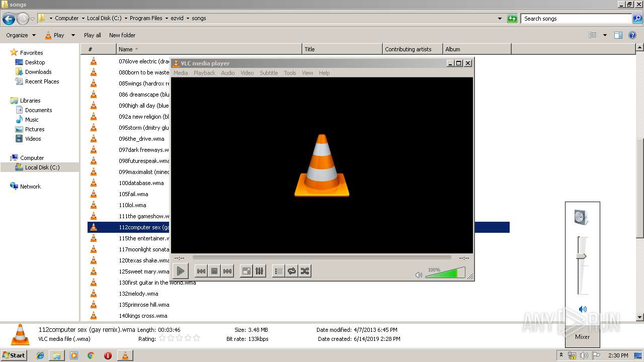Image resolution: width=644 pixels, height=362 pixels.
Task: Open the Videos library
Action: point(33,139)
